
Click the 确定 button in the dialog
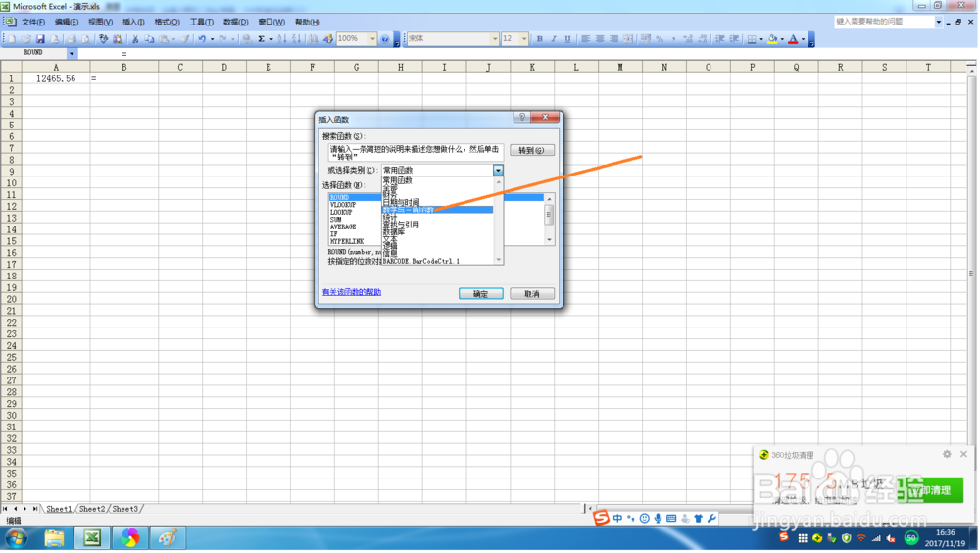[481, 295]
